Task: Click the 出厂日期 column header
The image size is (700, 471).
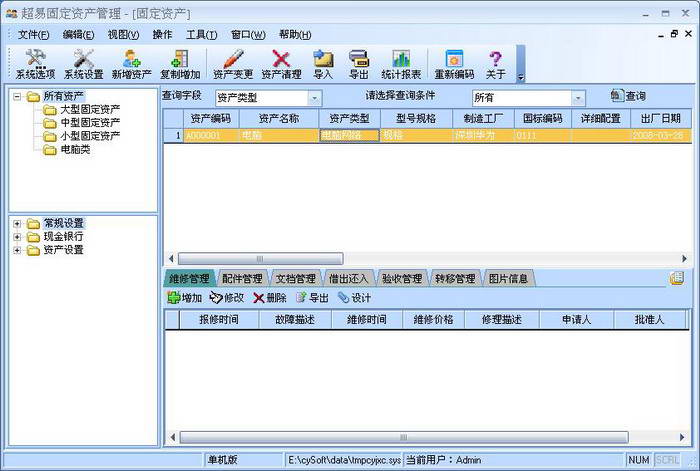Action: (661, 118)
